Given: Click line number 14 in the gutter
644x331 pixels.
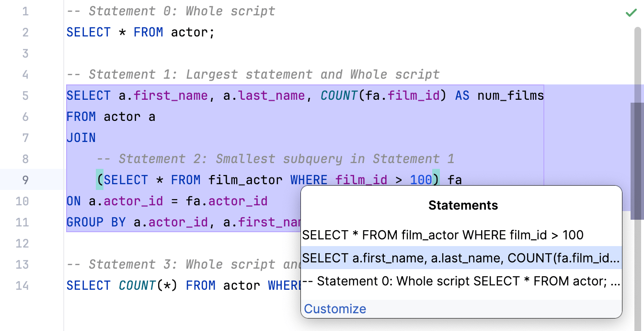Looking at the screenshot, I should 22,285.
